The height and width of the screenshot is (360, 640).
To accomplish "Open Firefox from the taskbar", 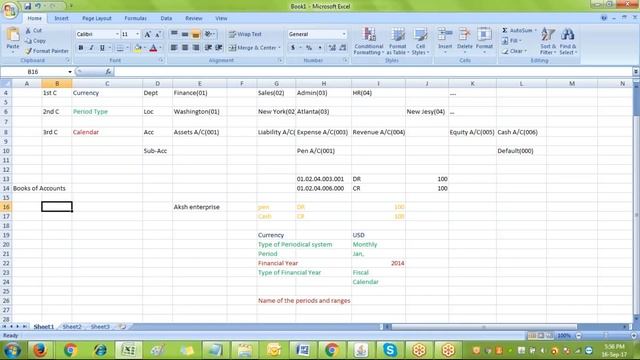I will coord(40,350).
